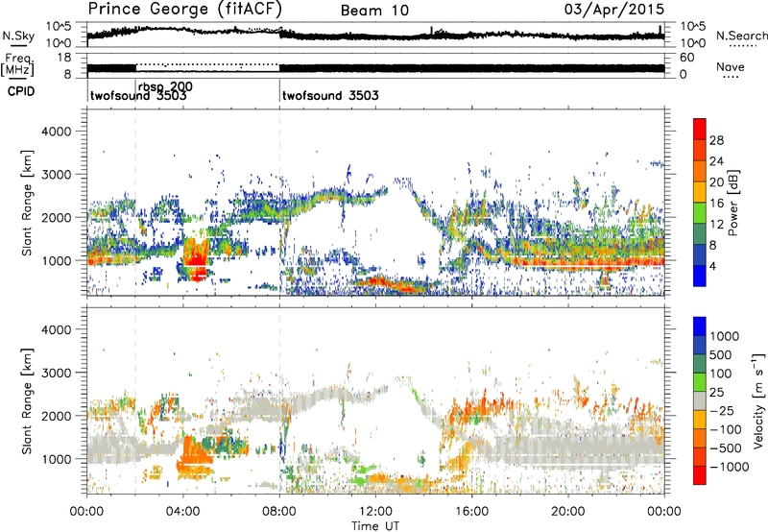Click the "-1000" tick on the Velocity colorbar

coord(730,467)
